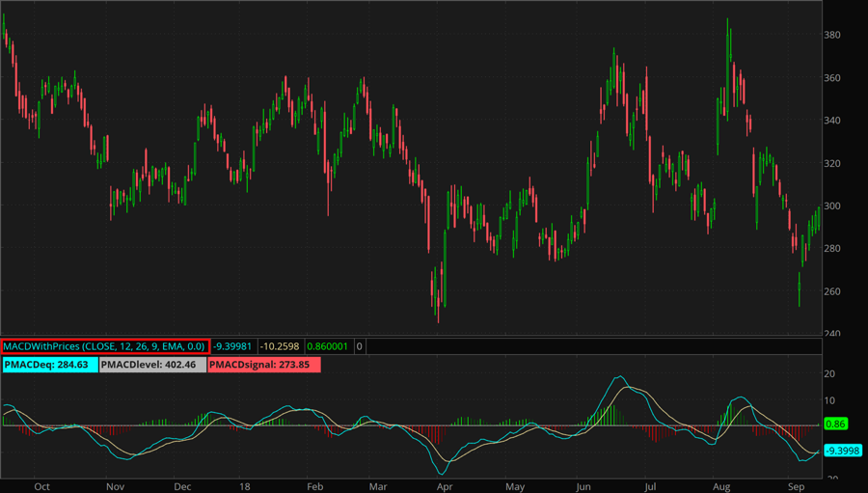This screenshot has height=493, width=868.
Task: Click the 18 year marker on time axis
Action: click(x=248, y=486)
